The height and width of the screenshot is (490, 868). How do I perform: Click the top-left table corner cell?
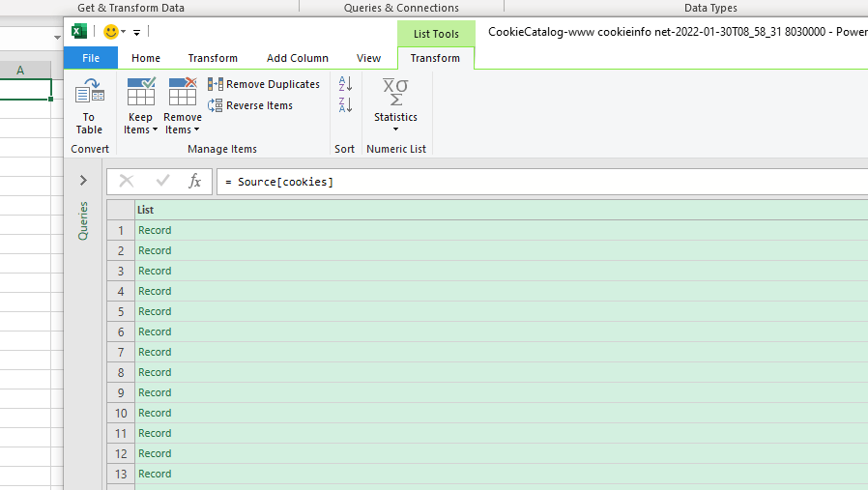121,210
